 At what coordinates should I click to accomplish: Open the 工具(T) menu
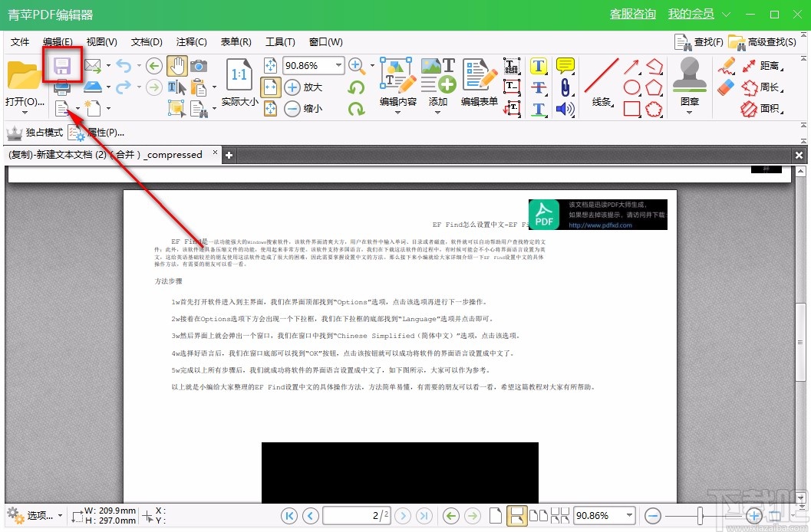point(280,42)
